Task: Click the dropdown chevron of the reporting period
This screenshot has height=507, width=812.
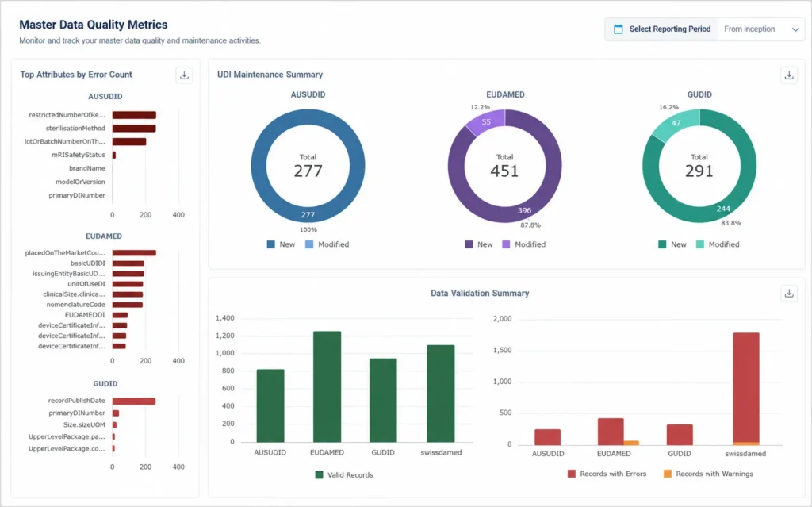Action: pyautogui.click(x=795, y=29)
